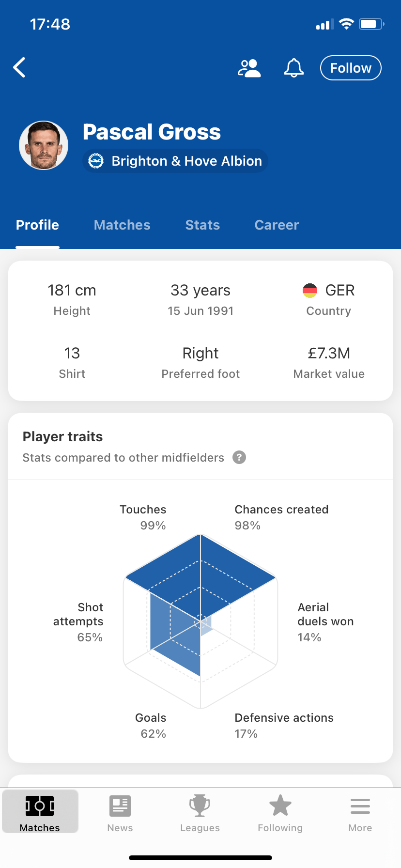401x868 pixels.
Task: Open Brighton & Hove Albion team link
Action: point(175,161)
